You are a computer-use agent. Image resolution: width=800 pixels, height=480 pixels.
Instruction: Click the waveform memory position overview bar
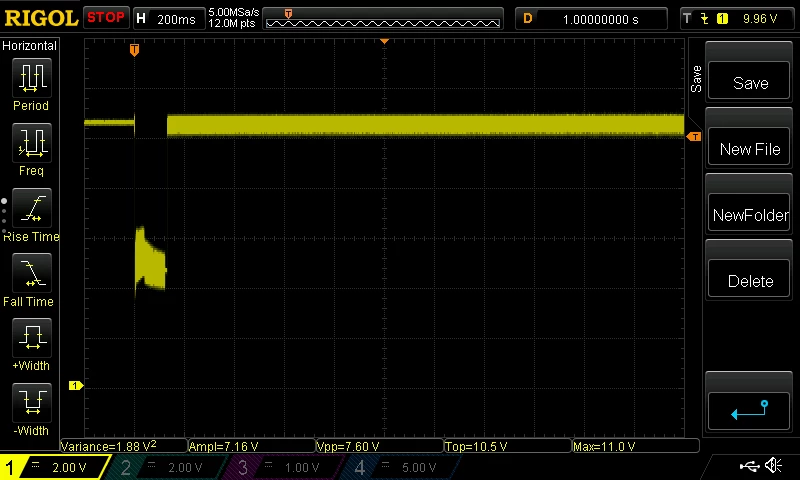[383, 19]
